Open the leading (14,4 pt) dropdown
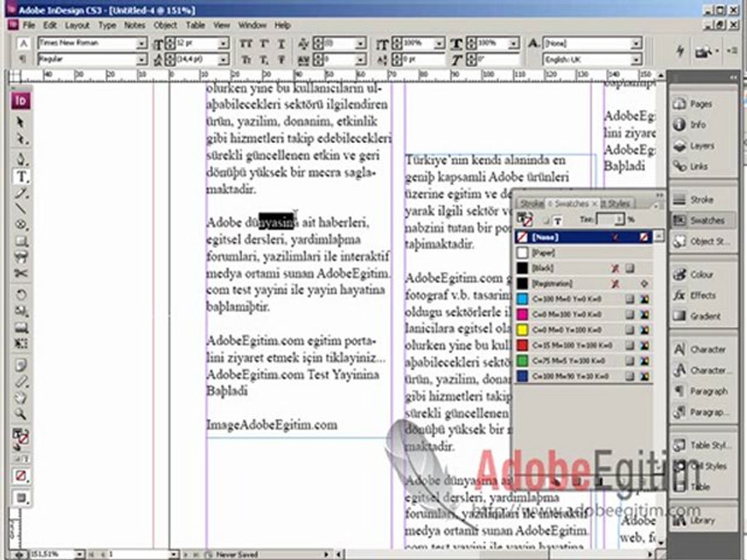This screenshot has height=560, width=747. pyautogui.click(x=223, y=60)
